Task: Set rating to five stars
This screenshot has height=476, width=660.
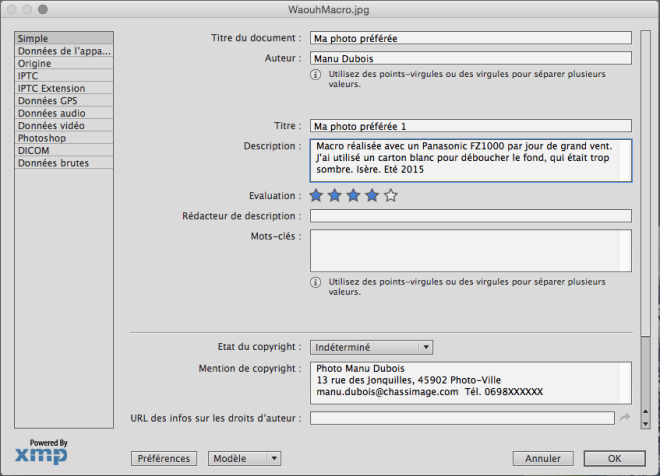Action: [x=390, y=196]
